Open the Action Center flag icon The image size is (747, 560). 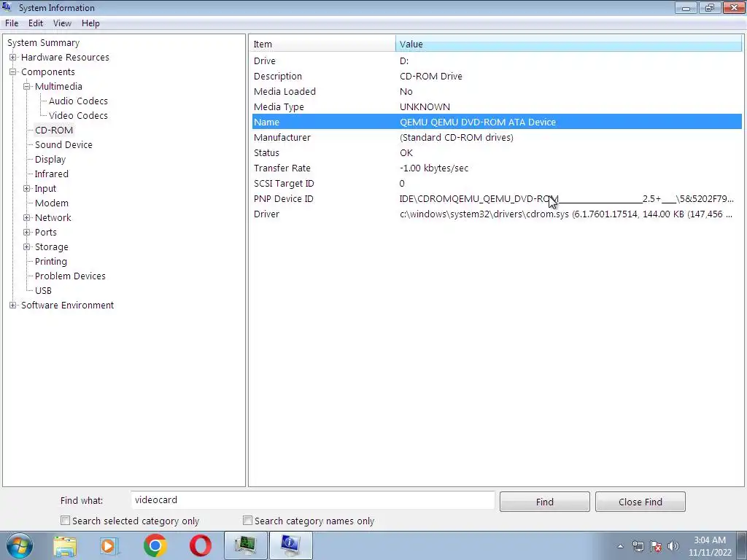point(656,546)
